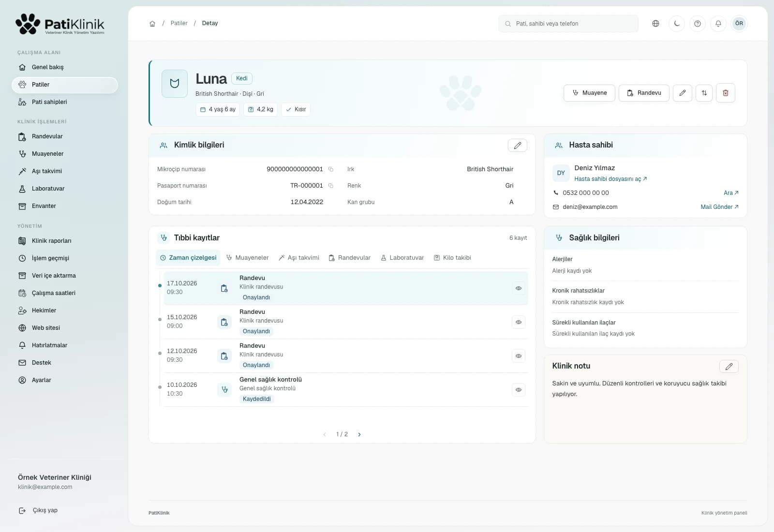Screen dimensions: 774x532
Task: Select the Zaman çizelgesi tab
Action: (188, 258)
